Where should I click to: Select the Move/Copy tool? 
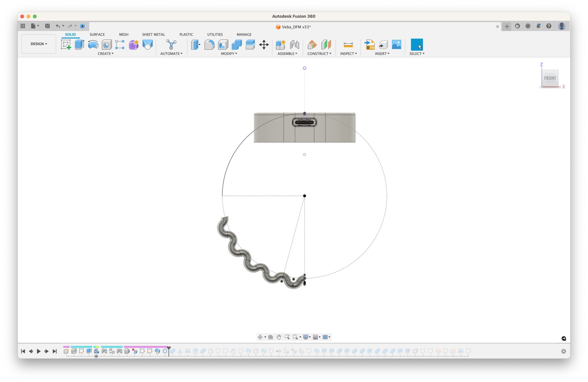(x=264, y=45)
